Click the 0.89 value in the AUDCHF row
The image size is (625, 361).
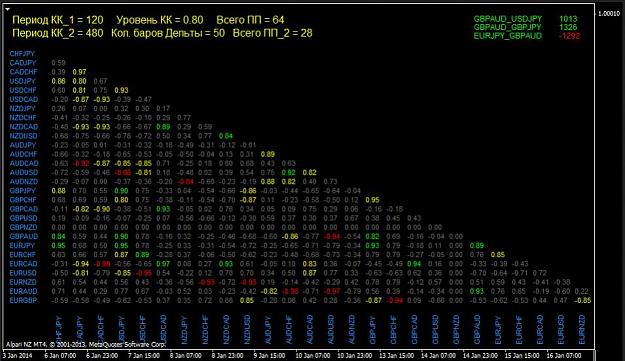click(x=267, y=154)
